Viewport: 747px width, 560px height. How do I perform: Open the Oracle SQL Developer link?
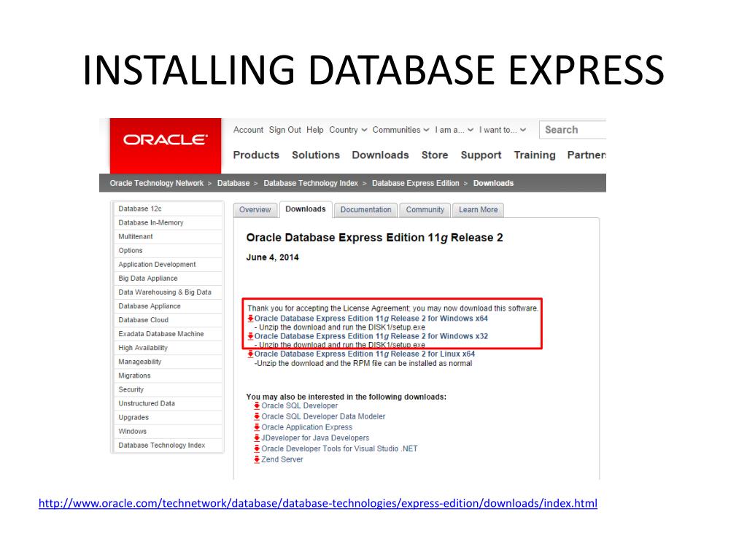pos(299,405)
